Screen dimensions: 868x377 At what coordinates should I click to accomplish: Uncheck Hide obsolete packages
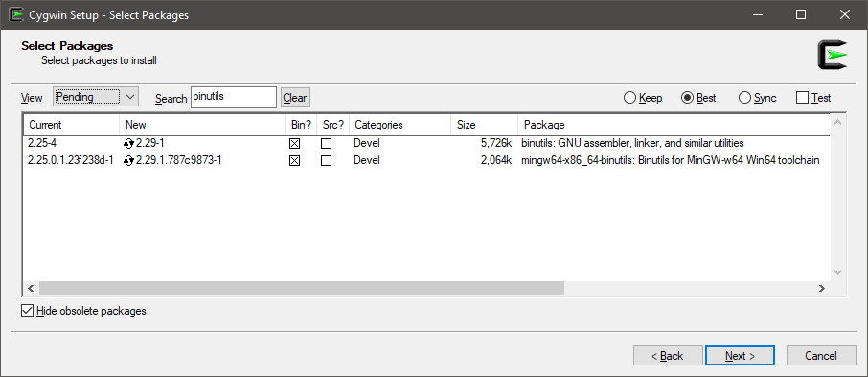click(27, 311)
